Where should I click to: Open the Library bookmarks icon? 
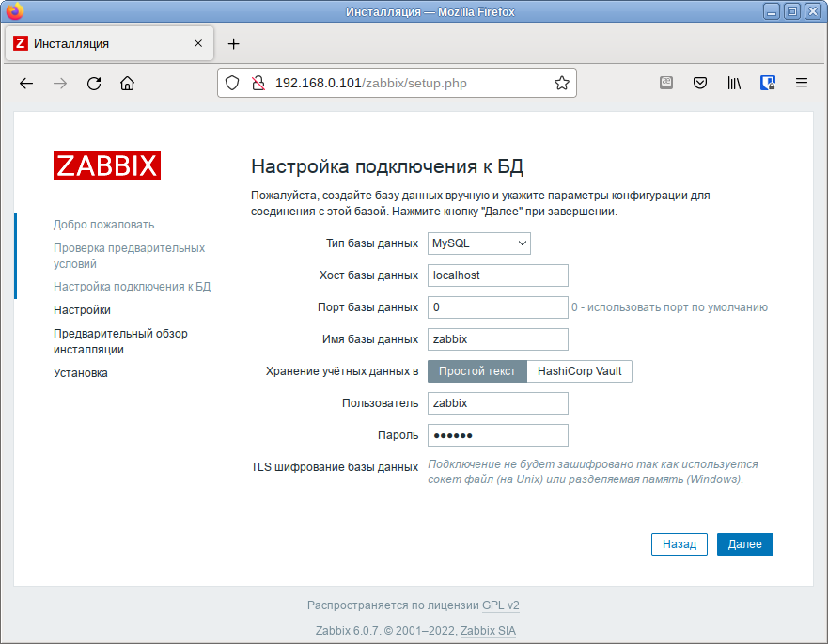[x=734, y=83]
